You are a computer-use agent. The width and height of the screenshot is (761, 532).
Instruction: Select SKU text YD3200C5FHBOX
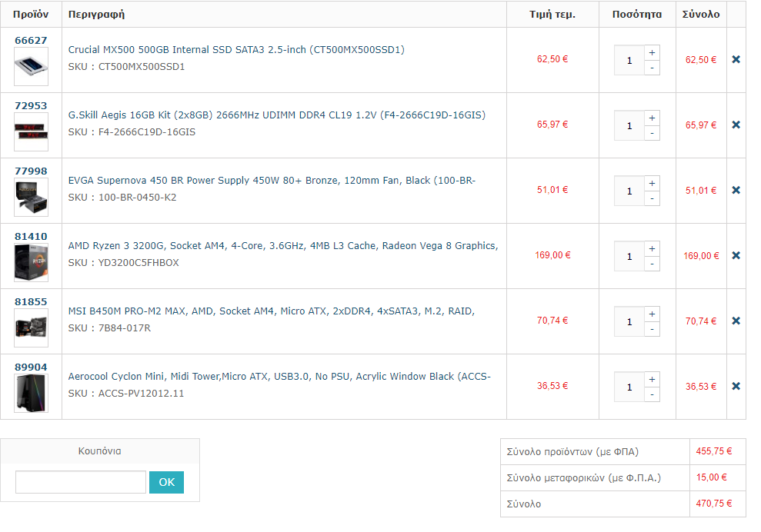(x=139, y=263)
